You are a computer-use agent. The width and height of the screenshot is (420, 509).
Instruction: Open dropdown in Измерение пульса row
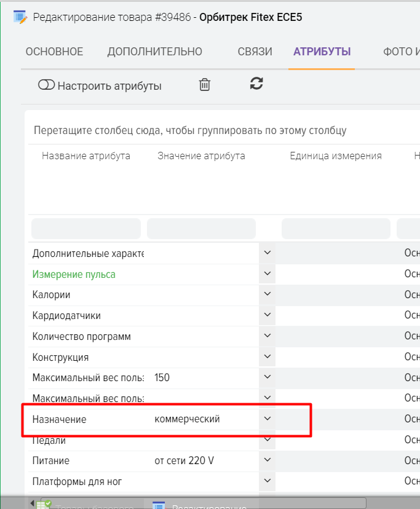[267, 274]
